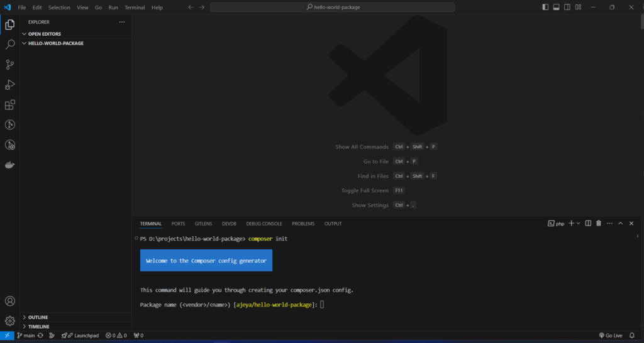This screenshot has width=644, height=343.
Task: Open the Source Control view
Action: pyautogui.click(x=10, y=65)
